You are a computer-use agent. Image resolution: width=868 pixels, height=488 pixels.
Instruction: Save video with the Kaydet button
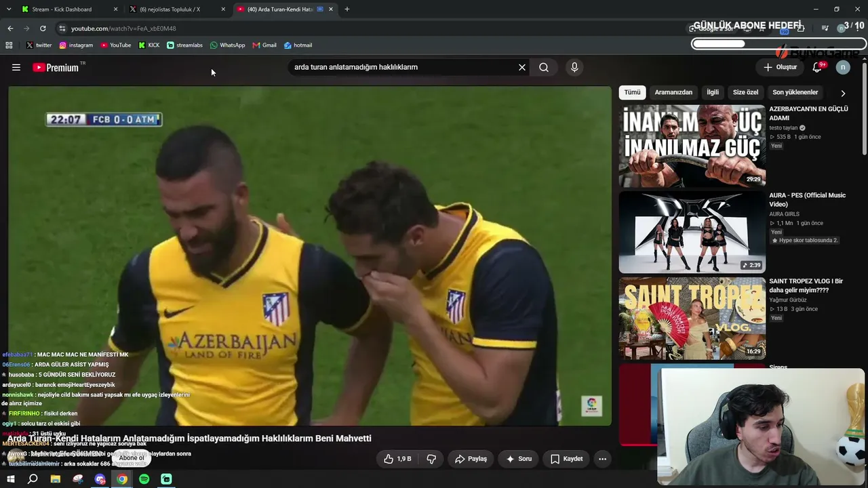pyautogui.click(x=566, y=459)
